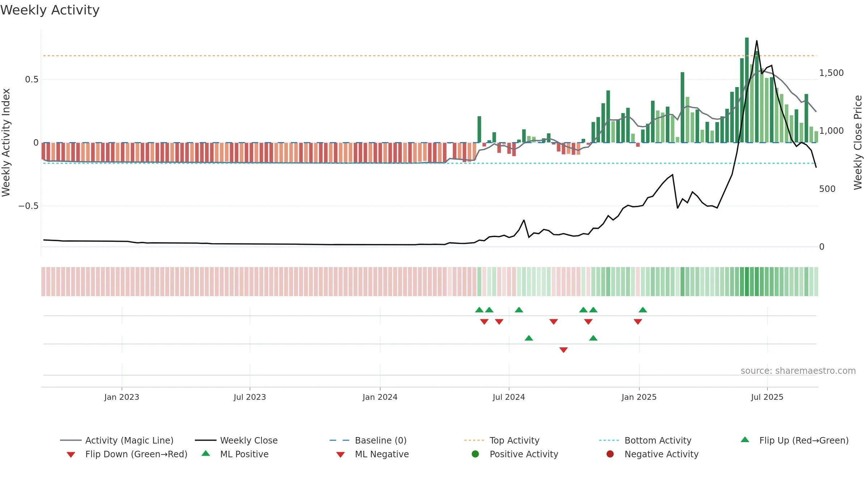
Task: Click the source: sharemaestro.com text
Action: pos(798,371)
